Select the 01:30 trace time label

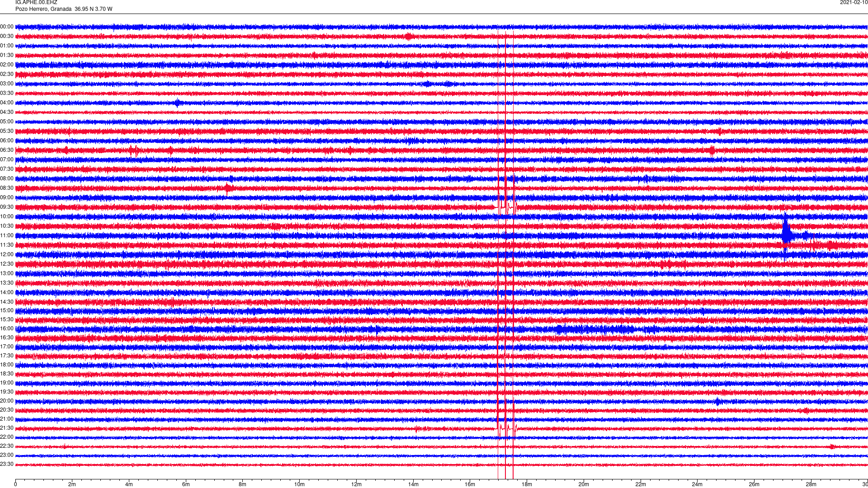click(x=7, y=56)
